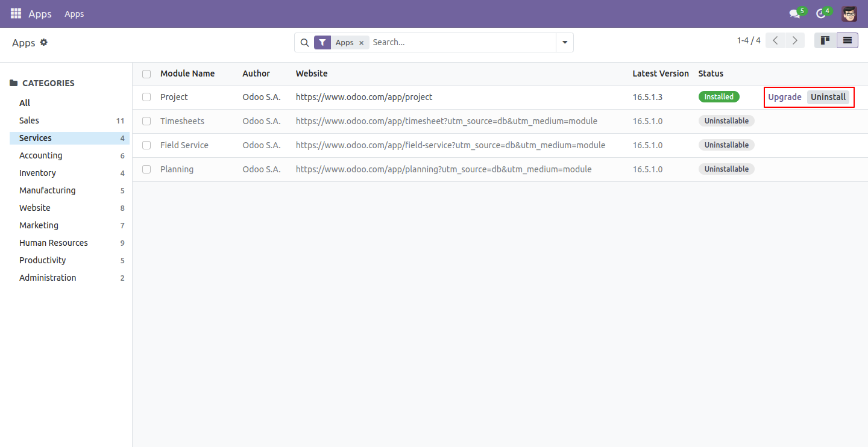Open the discuss messages chat icon
This screenshot has width=868, height=447.
pyautogui.click(x=795, y=14)
